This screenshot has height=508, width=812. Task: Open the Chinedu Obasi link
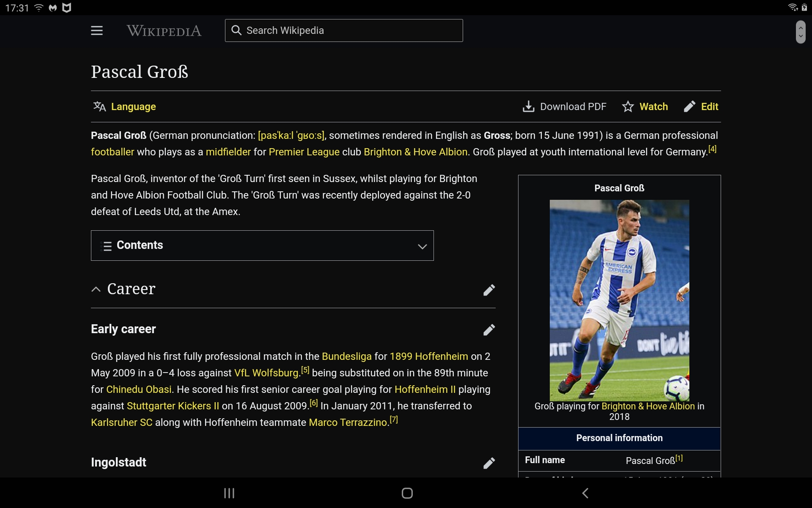(139, 389)
